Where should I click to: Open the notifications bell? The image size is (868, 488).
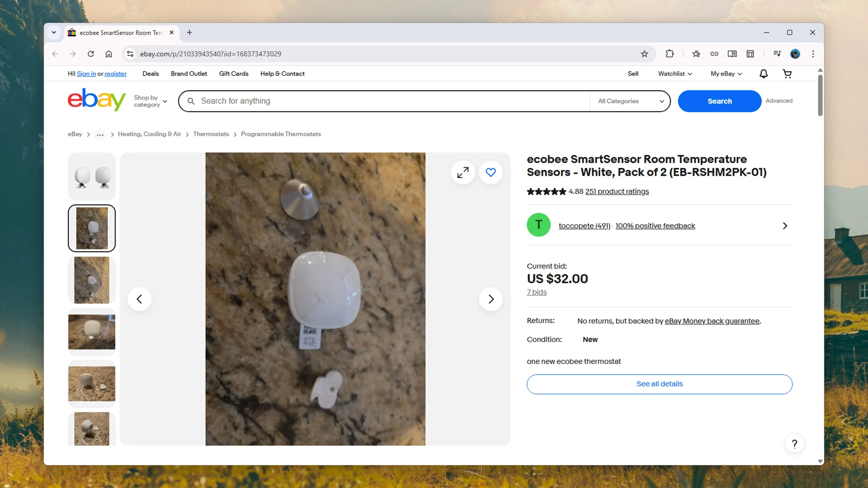763,74
